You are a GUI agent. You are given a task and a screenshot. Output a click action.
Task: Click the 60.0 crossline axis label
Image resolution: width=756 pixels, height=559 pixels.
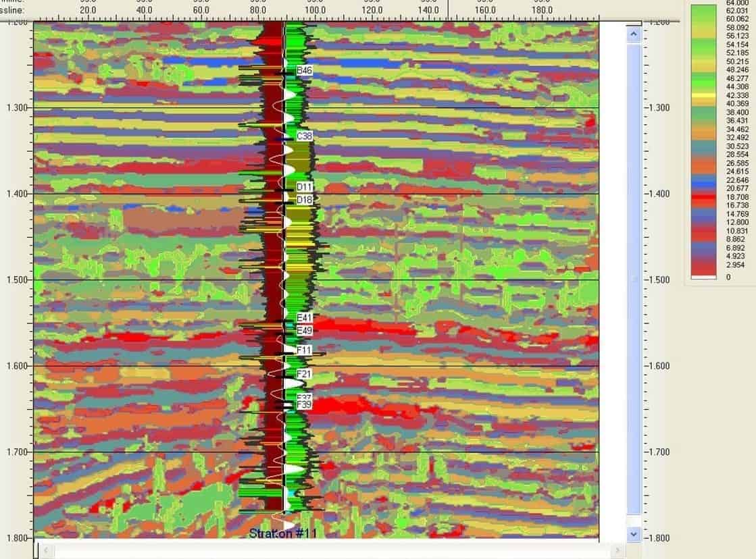pos(201,10)
